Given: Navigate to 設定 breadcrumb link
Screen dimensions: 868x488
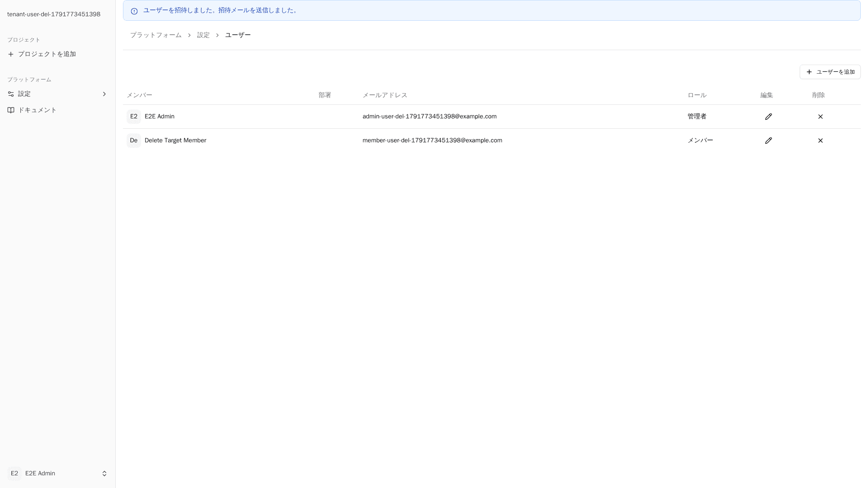Looking at the screenshot, I should [x=203, y=35].
